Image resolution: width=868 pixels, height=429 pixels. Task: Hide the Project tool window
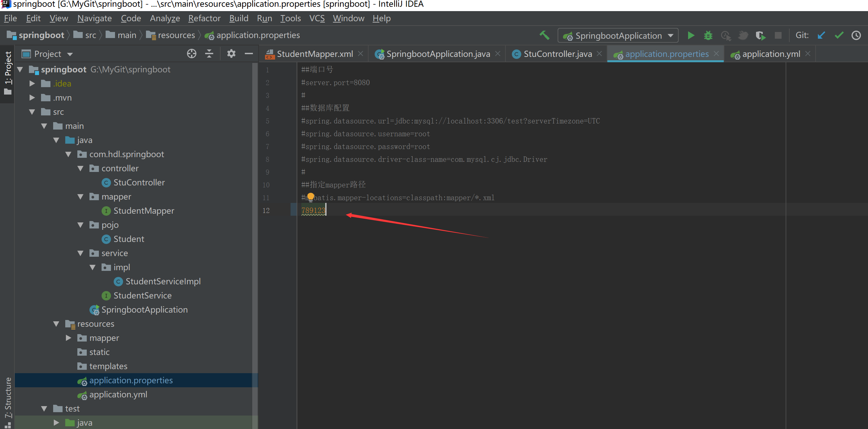tap(249, 53)
